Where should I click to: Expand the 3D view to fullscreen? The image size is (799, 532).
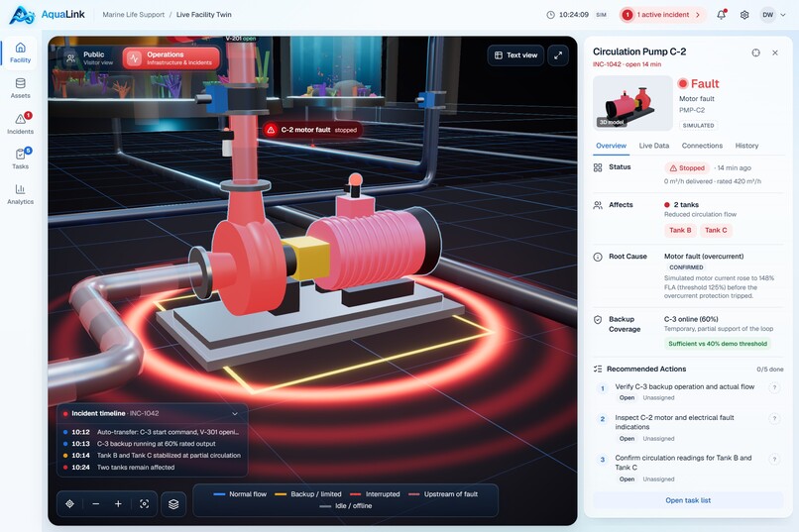click(558, 55)
